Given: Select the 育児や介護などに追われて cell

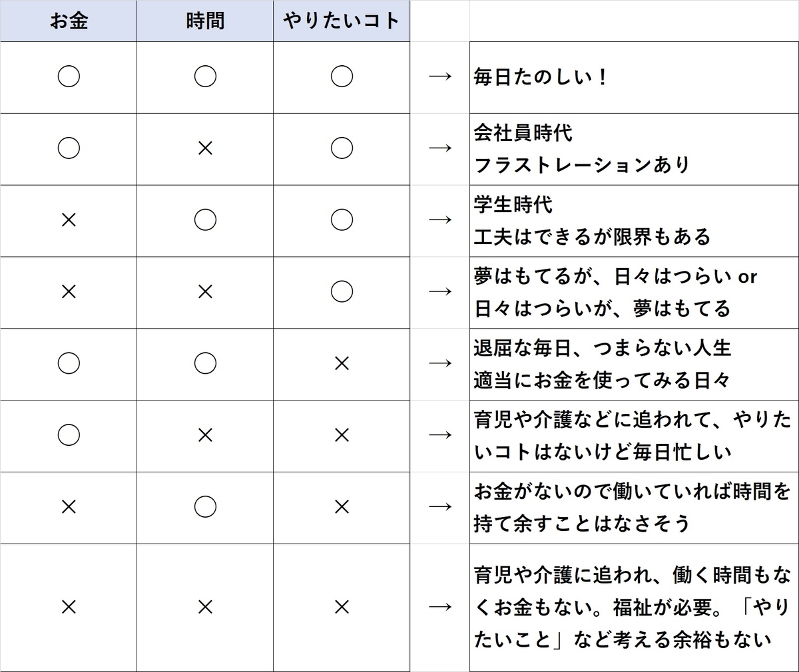Looking at the screenshot, I should [634, 436].
